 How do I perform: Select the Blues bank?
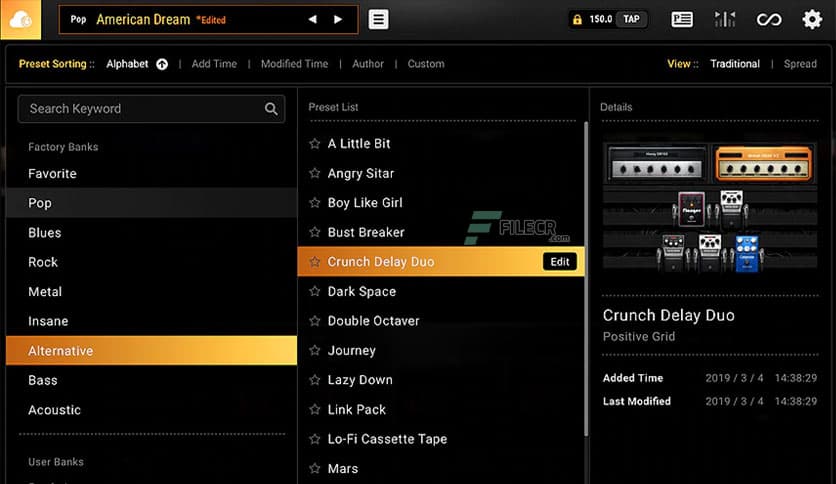pos(151,232)
